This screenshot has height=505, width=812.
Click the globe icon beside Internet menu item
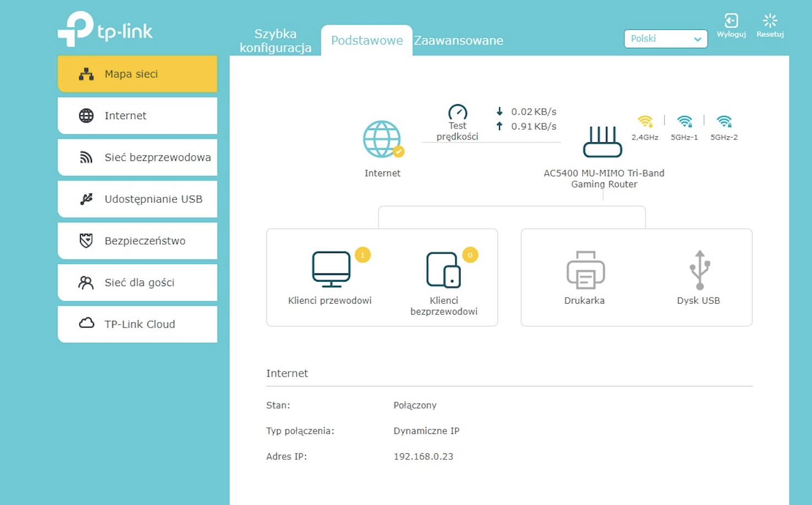(86, 116)
